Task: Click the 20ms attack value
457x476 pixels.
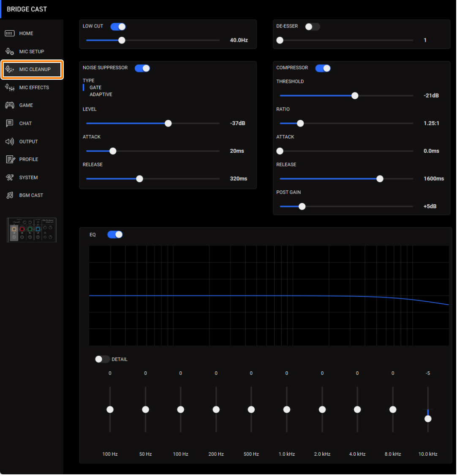Action: click(x=237, y=151)
